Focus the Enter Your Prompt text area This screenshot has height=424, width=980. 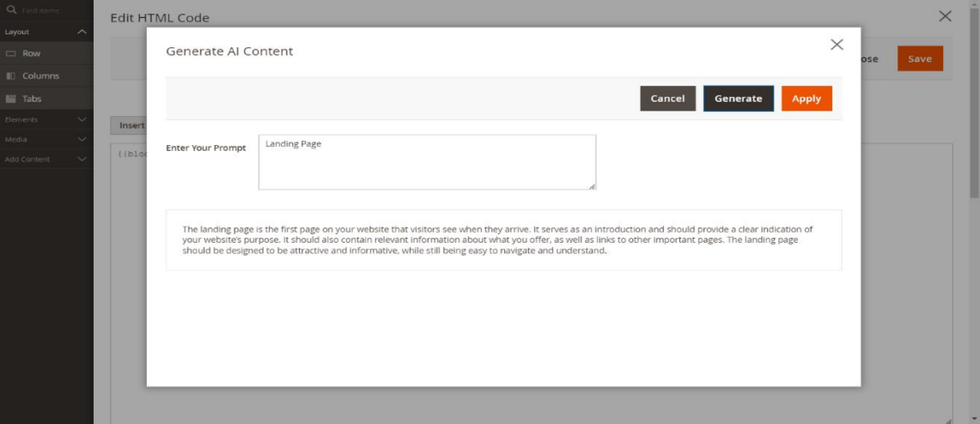pyautogui.click(x=426, y=161)
